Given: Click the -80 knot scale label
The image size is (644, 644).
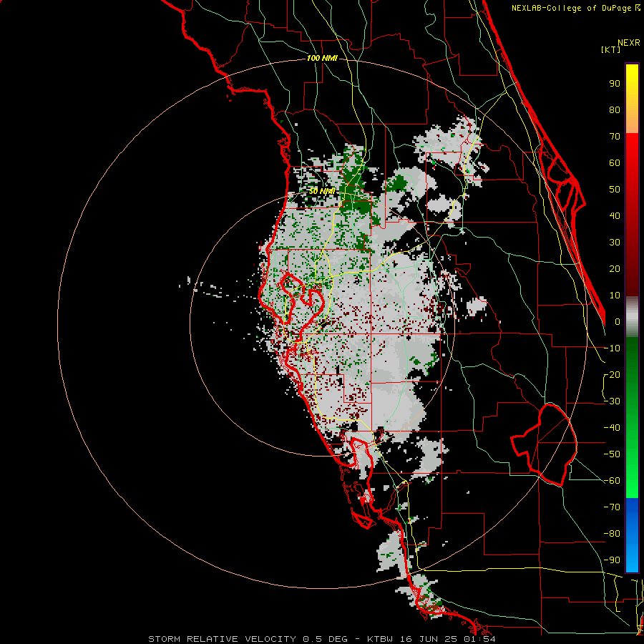Looking at the screenshot, I should tap(612, 534).
